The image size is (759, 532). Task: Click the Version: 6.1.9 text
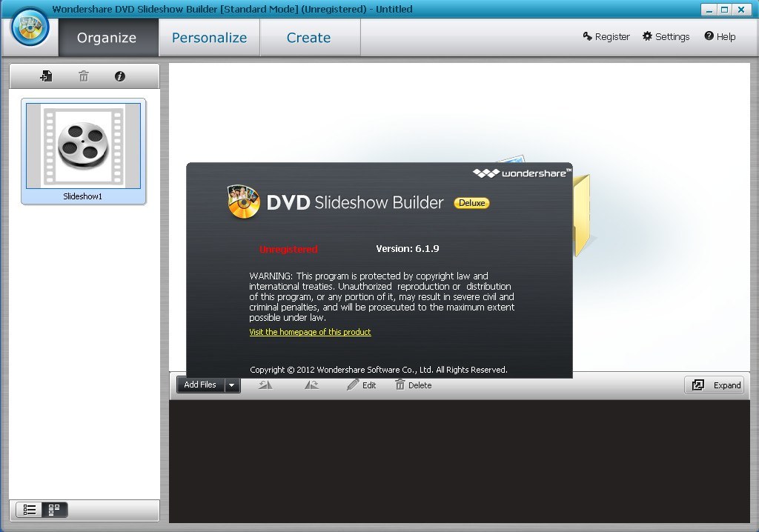[408, 249]
